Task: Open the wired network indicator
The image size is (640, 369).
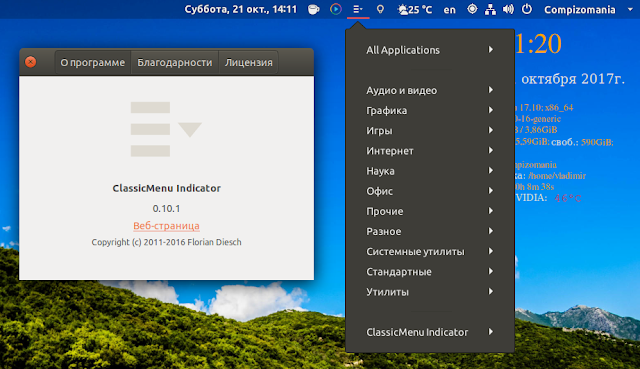Action: point(490,9)
